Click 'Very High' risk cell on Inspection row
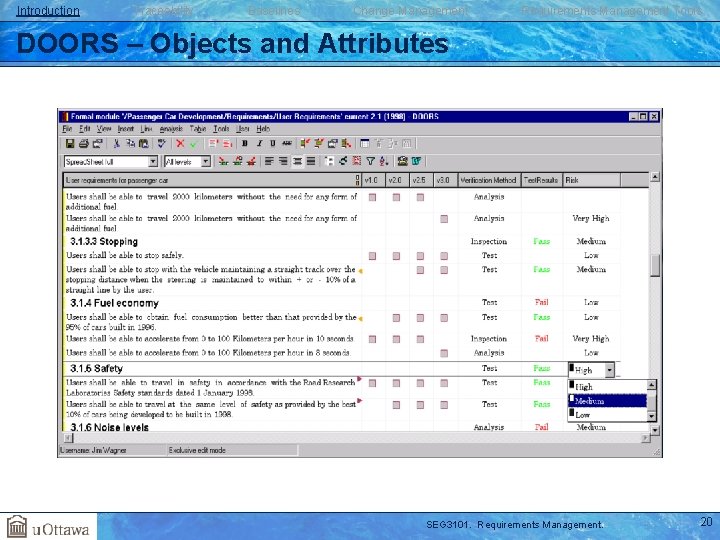720x540 pixels. pyautogui.click(x=591, y=338)
